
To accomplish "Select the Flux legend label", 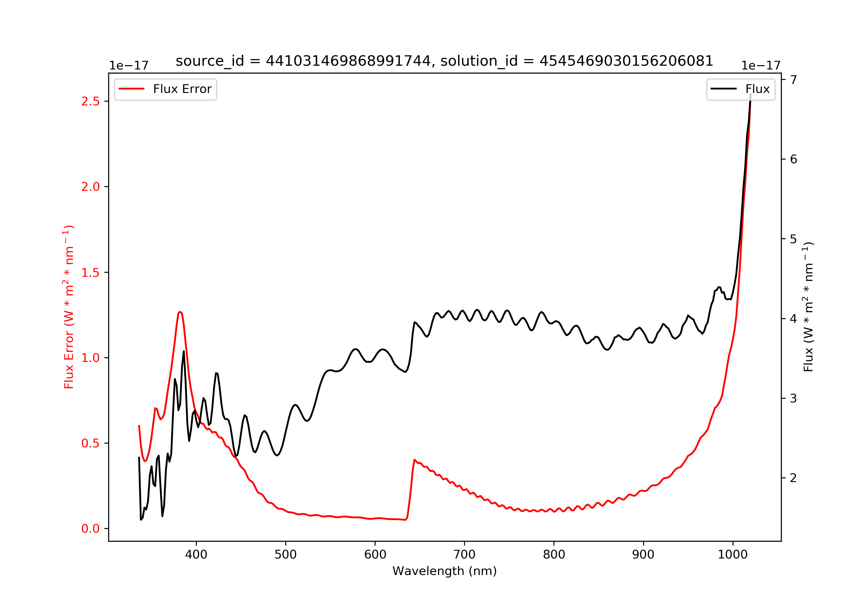I will tap(757, 89).
